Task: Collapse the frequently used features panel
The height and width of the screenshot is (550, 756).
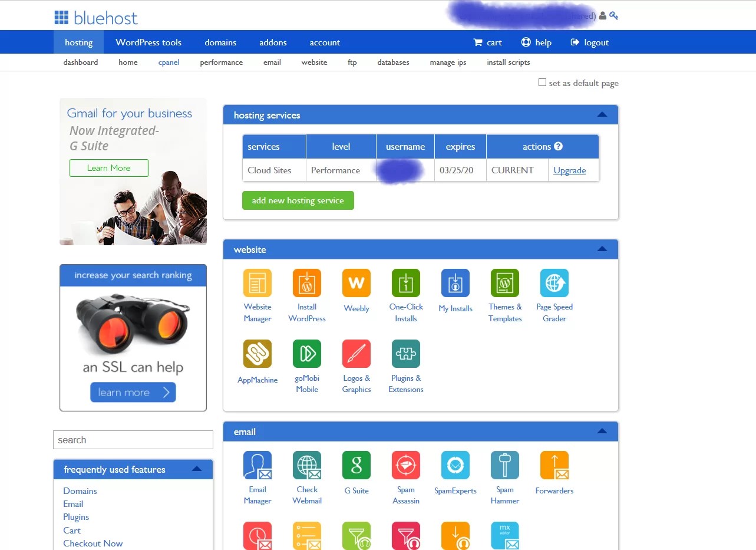Action: point(197,469)
